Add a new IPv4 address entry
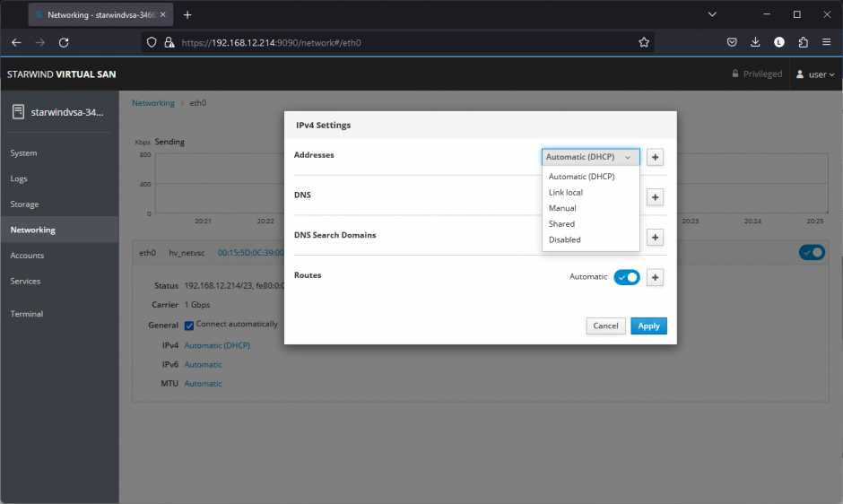The height and width of the screenshot is (504, 843). click(x=655, y=157)
